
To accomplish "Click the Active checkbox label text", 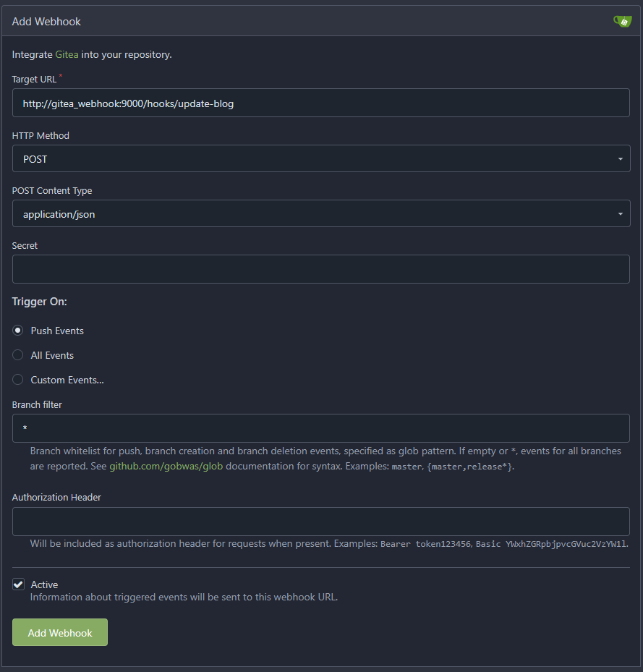I will 44,584.
